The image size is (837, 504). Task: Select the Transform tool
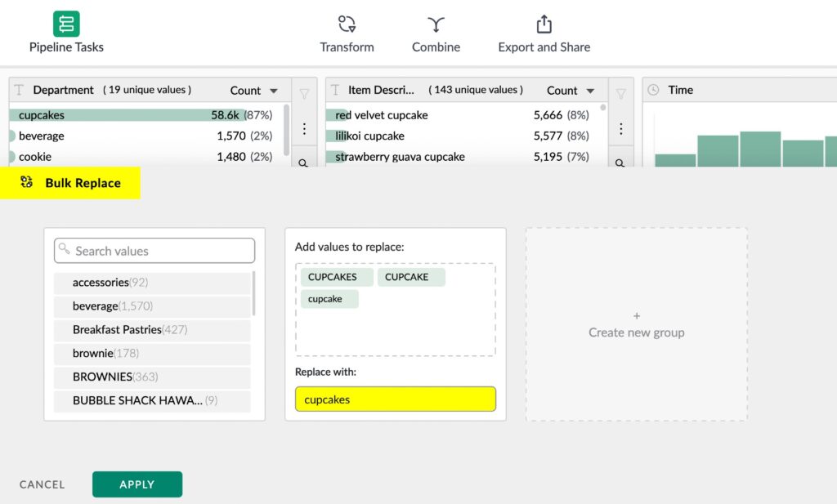347,33
